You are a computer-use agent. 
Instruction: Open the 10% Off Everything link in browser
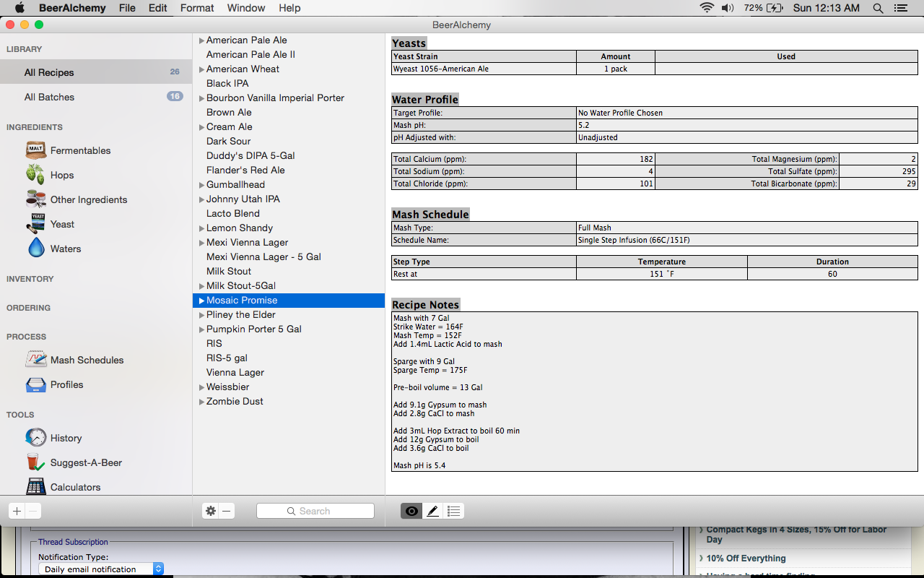pyautogui.click(x=746, y=558)
